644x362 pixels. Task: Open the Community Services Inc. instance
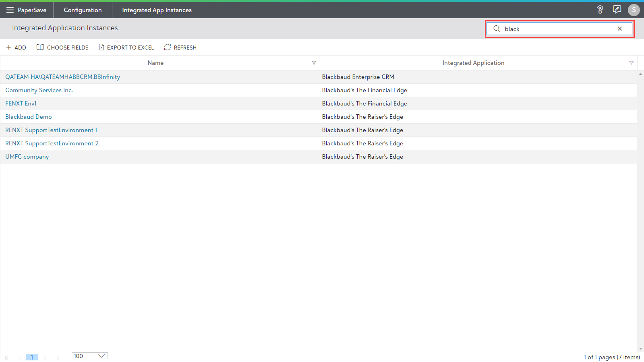tap(39, 90)
